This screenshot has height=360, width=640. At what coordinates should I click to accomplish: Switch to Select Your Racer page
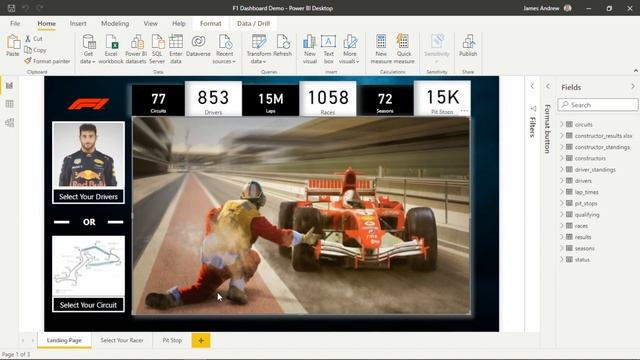pyautogui.click(x=122, y=340)
